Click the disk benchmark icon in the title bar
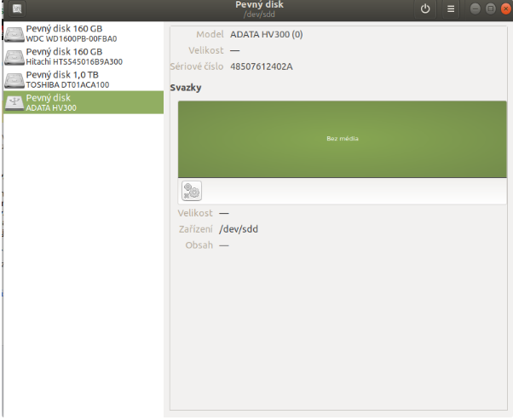The image size is (513, 420). (x=17, y=9)
